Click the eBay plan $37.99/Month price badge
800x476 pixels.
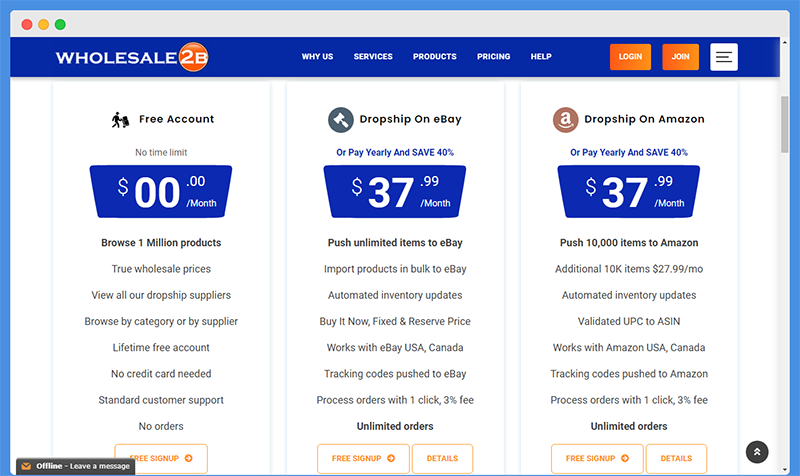395,192
